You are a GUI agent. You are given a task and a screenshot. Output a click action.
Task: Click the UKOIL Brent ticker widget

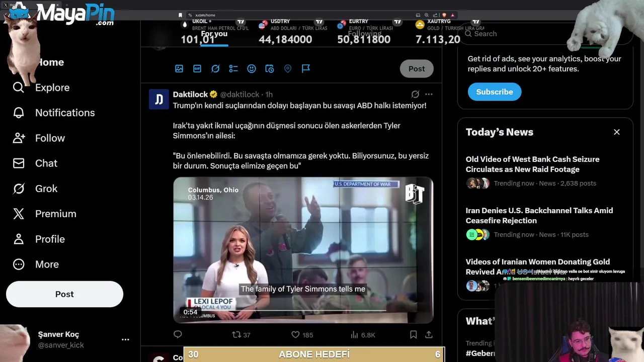[x=215, y=32]
